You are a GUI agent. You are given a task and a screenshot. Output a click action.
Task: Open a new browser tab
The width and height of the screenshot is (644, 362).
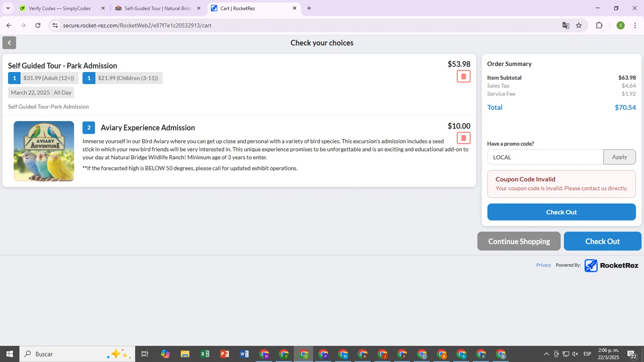(309, 8)
